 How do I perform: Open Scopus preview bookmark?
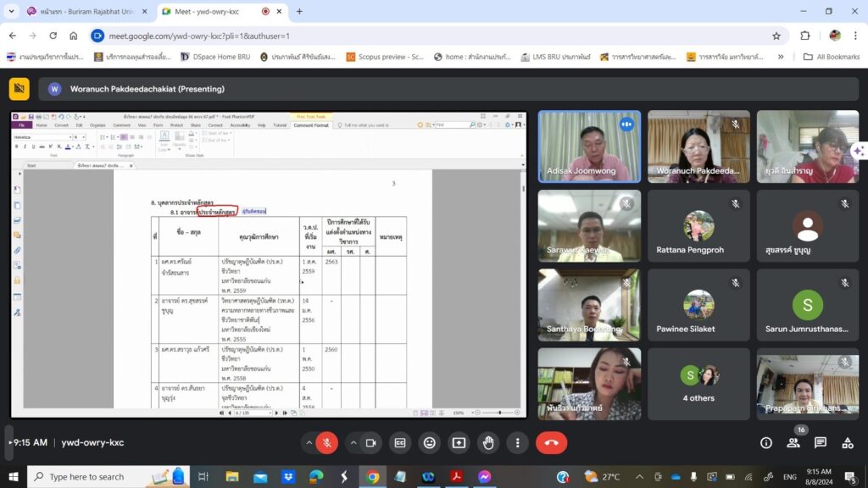pos(386,57)
